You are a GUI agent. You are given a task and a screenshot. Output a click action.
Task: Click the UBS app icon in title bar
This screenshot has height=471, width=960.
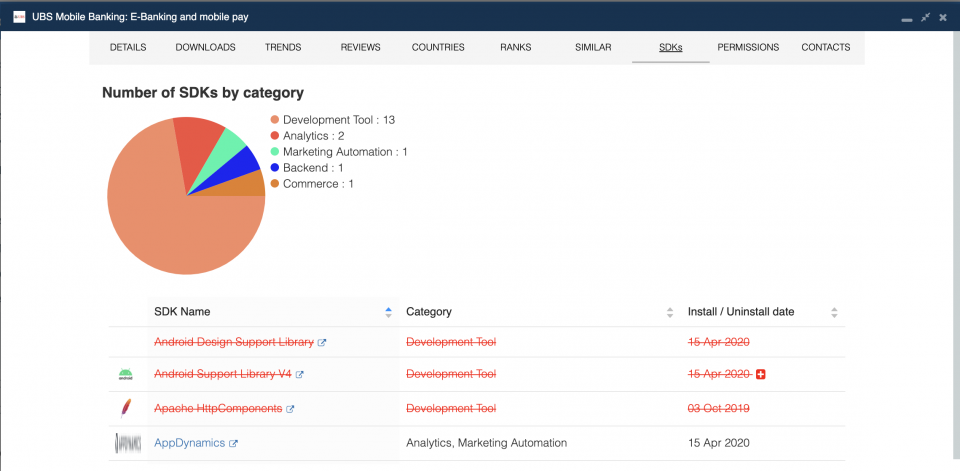[19, 17]
